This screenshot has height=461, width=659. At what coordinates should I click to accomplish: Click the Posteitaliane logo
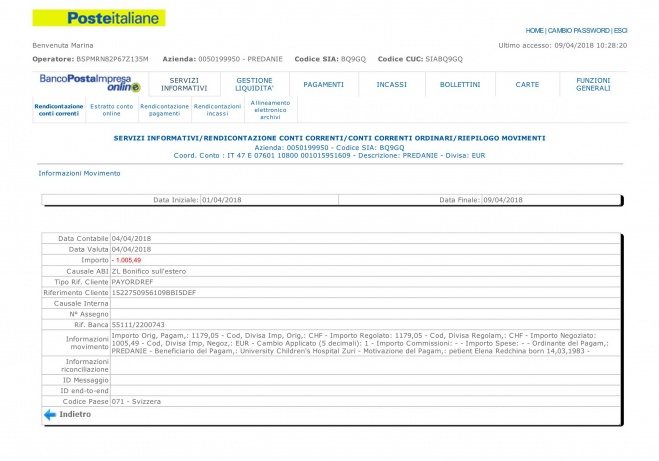[98, 18]
